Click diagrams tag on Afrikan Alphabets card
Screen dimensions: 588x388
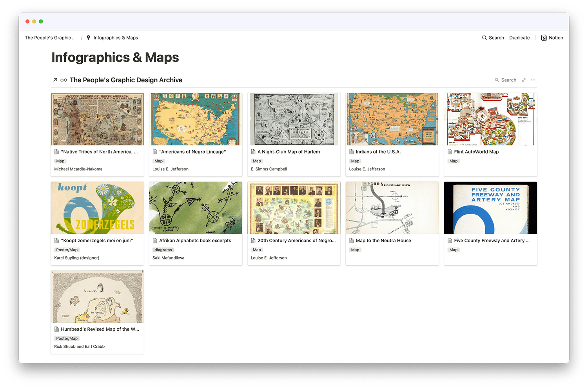pos(163,250)
